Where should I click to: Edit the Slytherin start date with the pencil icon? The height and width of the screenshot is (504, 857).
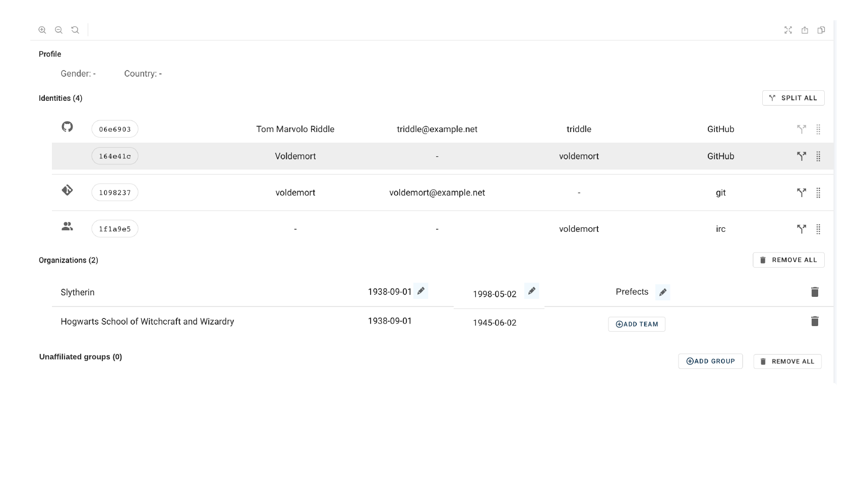(421, 291)
